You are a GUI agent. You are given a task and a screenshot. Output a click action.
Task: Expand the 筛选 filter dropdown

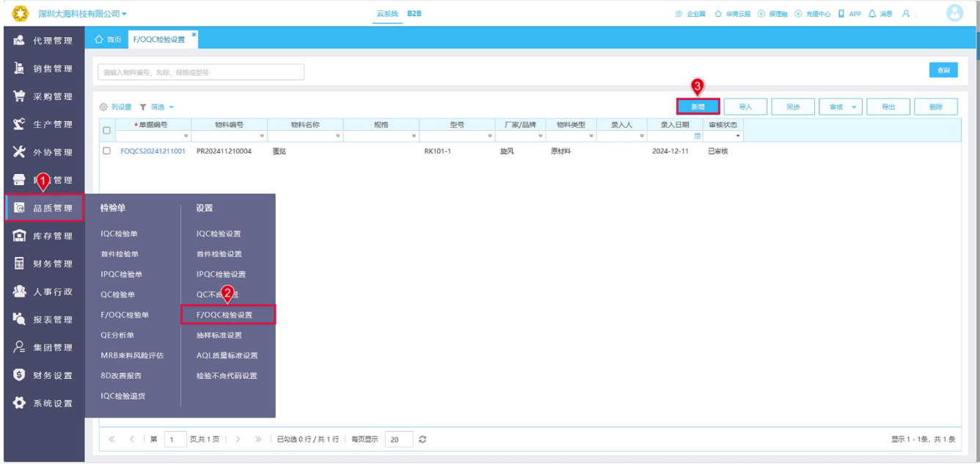[157, 107]
